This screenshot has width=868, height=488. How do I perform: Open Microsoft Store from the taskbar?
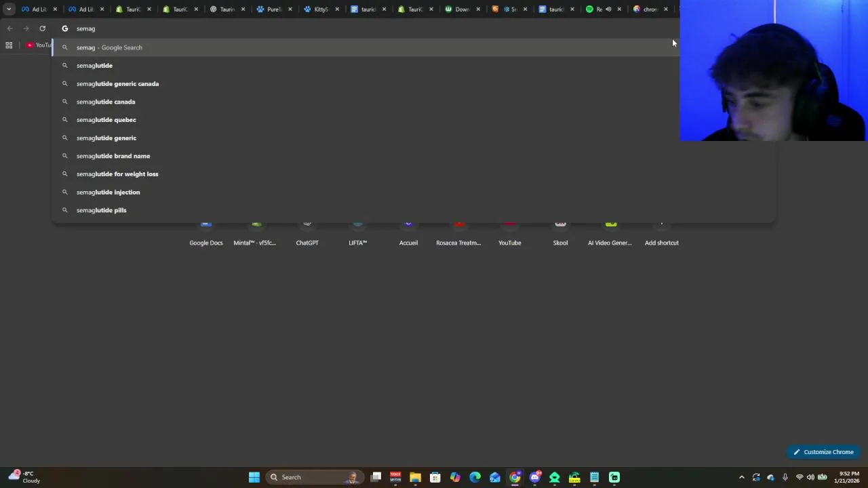coord(435,477)
